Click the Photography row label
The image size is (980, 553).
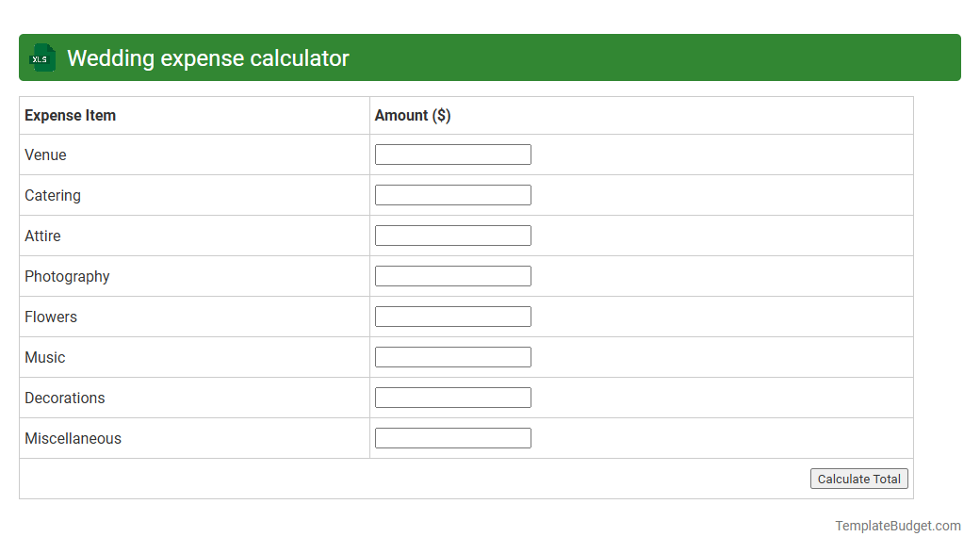67,276
